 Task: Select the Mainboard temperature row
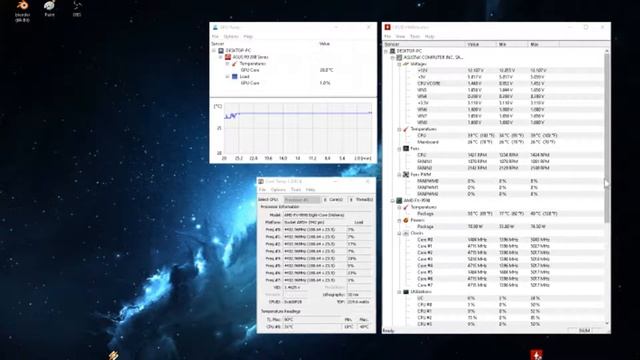click(x=509, y=142)
